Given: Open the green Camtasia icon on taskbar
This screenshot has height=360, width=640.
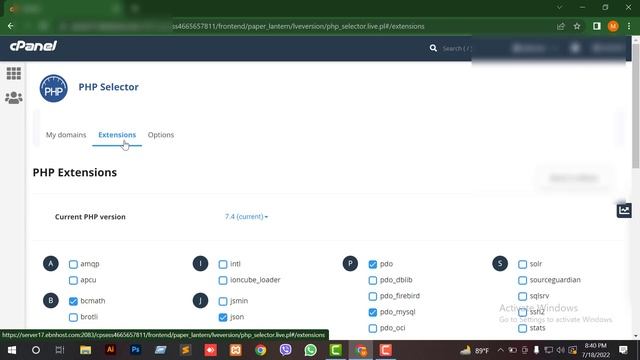Looking at the screenshot, I should [x=336, y=350].
